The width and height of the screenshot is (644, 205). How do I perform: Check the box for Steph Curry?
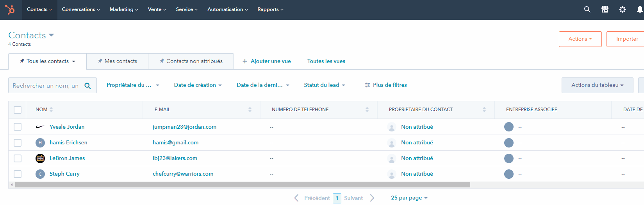tap(18, 174)
